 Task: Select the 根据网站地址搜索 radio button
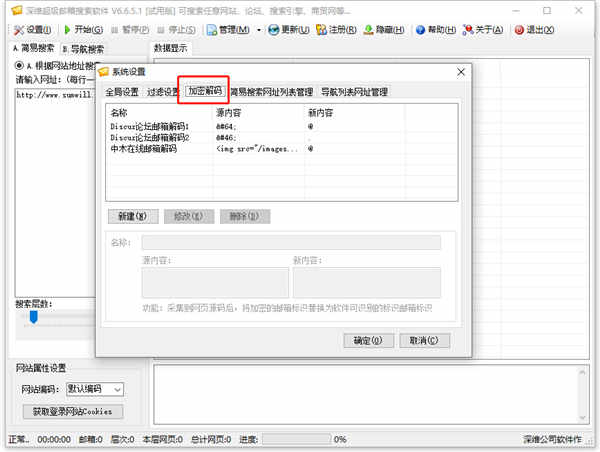tap(18, 66)
